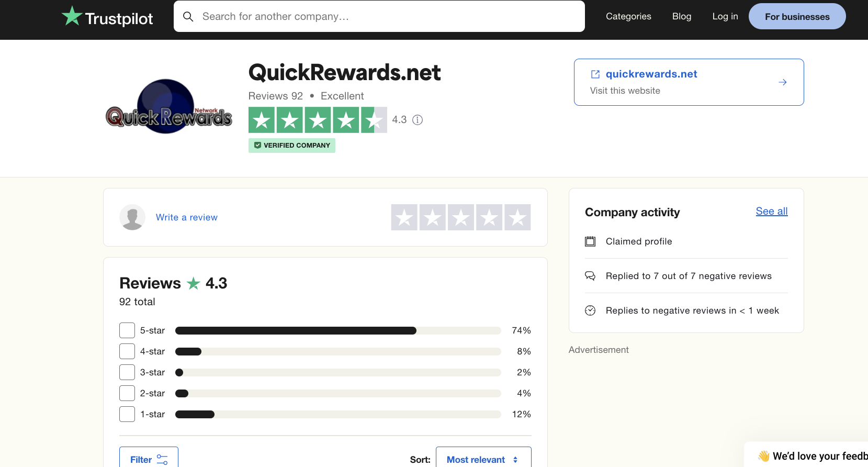
Task: Open the Categories menu
Action: pos(628,16)
